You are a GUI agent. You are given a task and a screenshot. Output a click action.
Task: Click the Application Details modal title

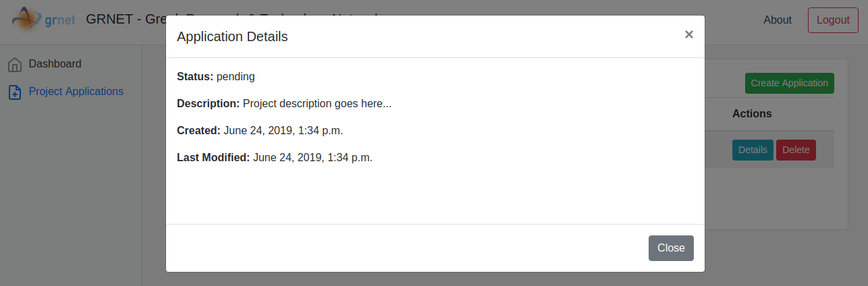click(x=232, y=37)
